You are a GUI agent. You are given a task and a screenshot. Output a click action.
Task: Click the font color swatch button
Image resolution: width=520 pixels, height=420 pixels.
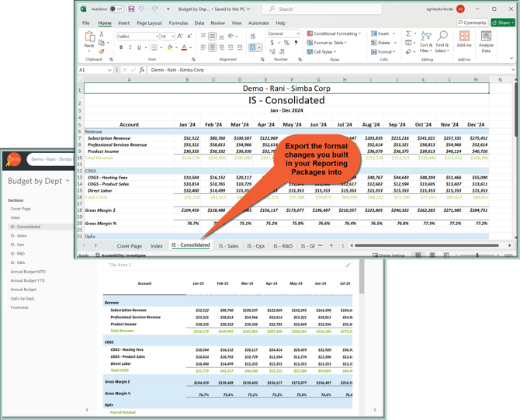point(184,48)
